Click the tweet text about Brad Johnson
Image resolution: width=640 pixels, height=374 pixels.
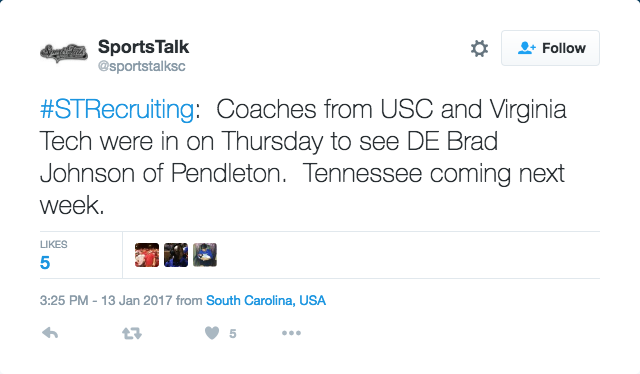(303, 157)
